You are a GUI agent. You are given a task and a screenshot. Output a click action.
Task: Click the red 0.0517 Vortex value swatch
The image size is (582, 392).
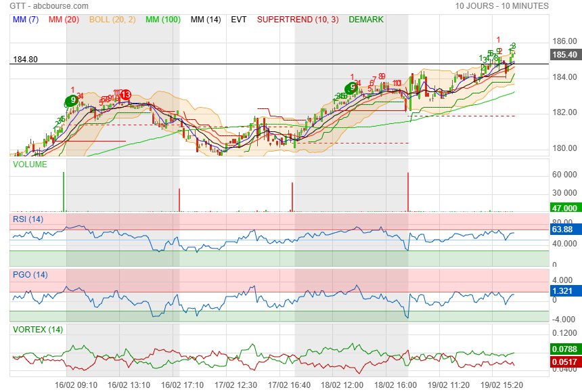(x=564, y=362)
